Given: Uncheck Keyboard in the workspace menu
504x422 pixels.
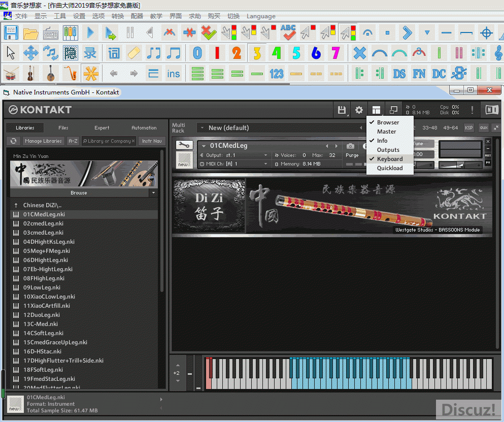Looking at the screenshot, I should click(390, 159).
